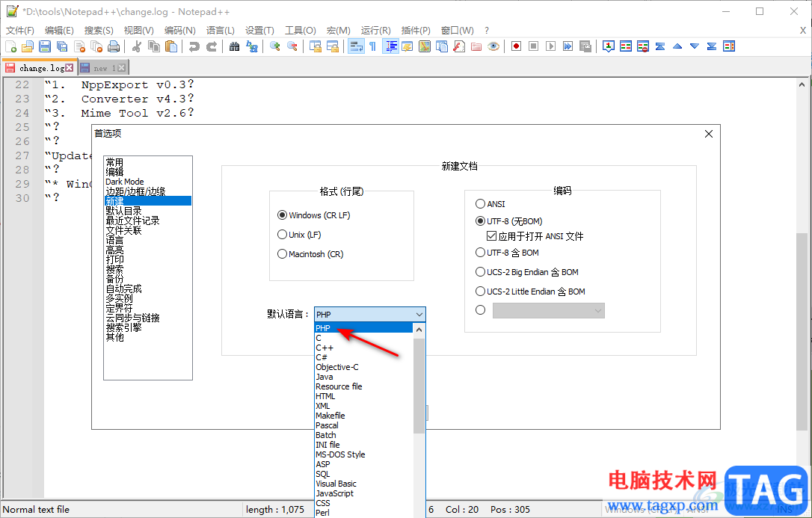Open the 设置(T) menu
The image size is (812, 518).
click(x=259, y=31)
